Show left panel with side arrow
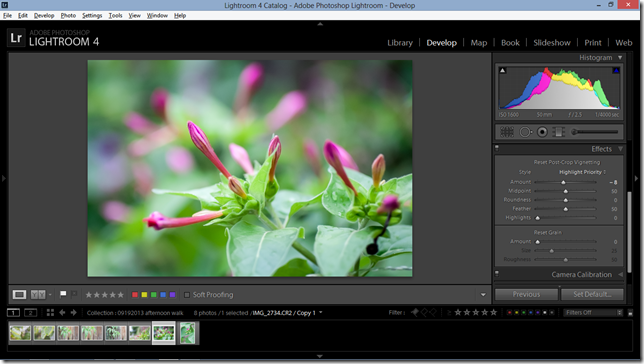This screenshot has height=364, width=644. click(x=4, y=178)
